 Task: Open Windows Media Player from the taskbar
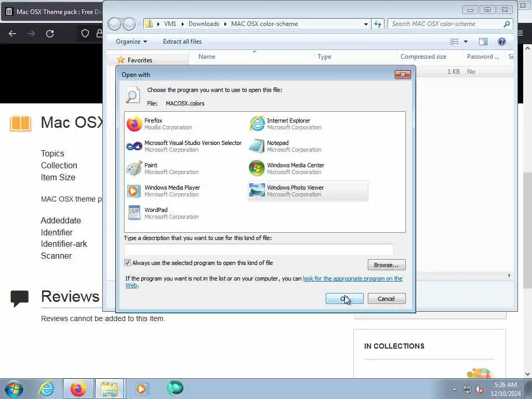tap(141, 389)
